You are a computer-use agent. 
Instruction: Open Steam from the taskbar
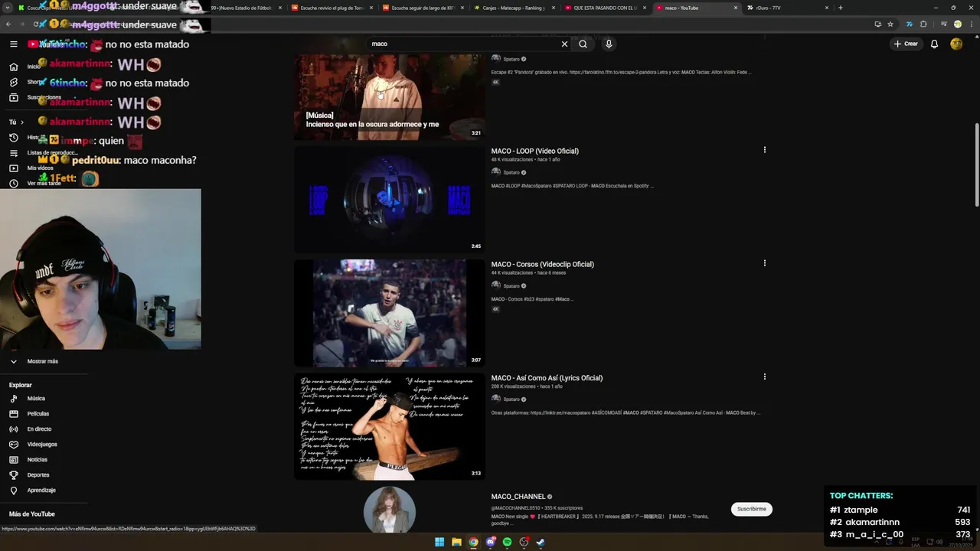pos(541,542)
